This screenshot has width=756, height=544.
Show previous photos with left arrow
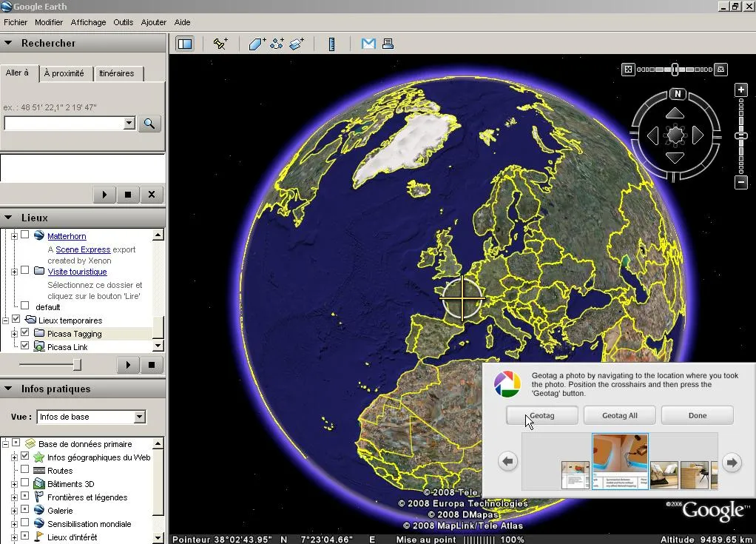(x=507, y=462)
